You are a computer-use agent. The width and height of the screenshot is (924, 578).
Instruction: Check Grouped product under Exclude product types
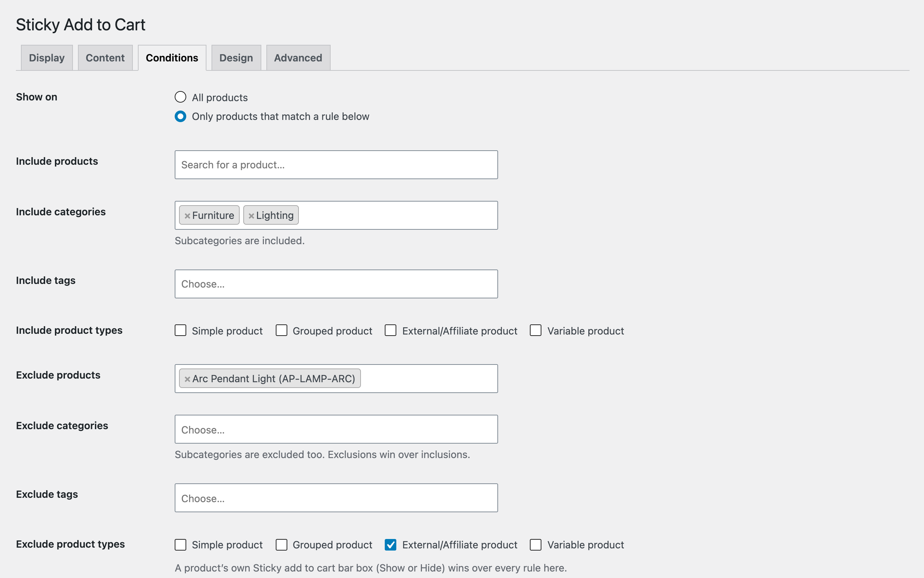pos(282,544)
